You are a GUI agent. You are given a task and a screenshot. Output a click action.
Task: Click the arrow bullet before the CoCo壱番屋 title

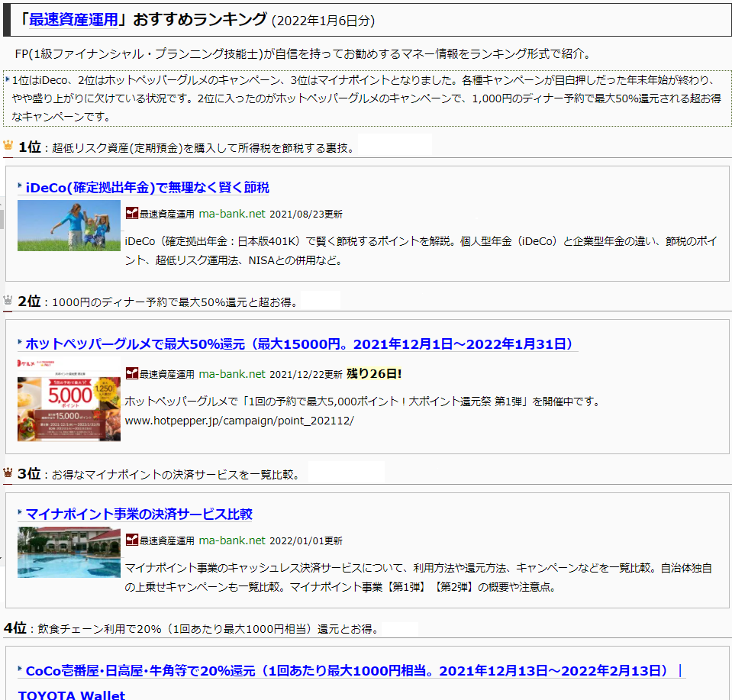[x=20, y=669]
